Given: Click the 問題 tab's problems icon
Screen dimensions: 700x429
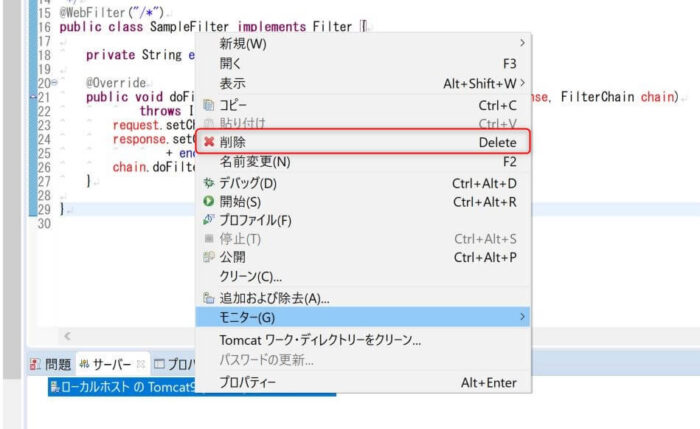Looking at the screenshot, I should pos(35,364).
